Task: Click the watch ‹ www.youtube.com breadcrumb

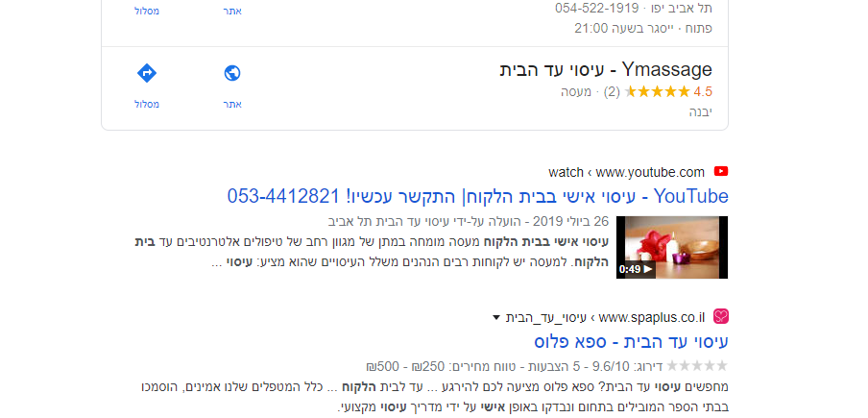Action: pos(627,172)
